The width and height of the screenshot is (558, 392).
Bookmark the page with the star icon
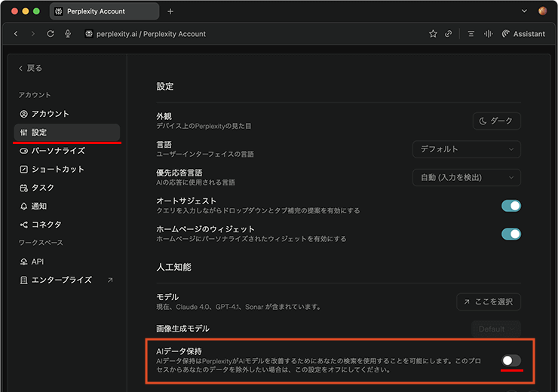pos(433,34)
